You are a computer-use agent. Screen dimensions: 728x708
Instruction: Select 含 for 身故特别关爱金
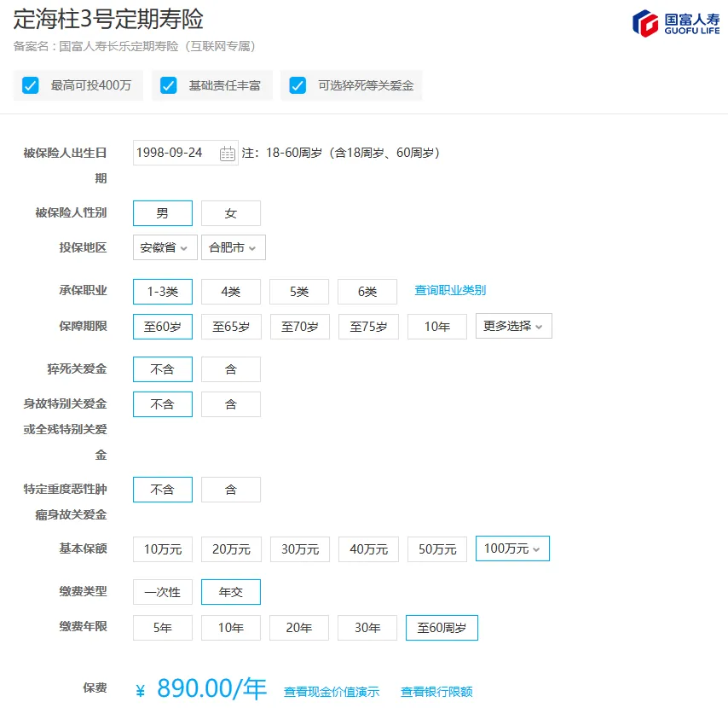tap(231, 404)
